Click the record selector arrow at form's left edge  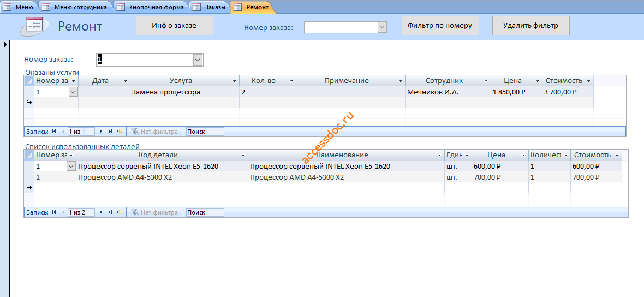5,44
